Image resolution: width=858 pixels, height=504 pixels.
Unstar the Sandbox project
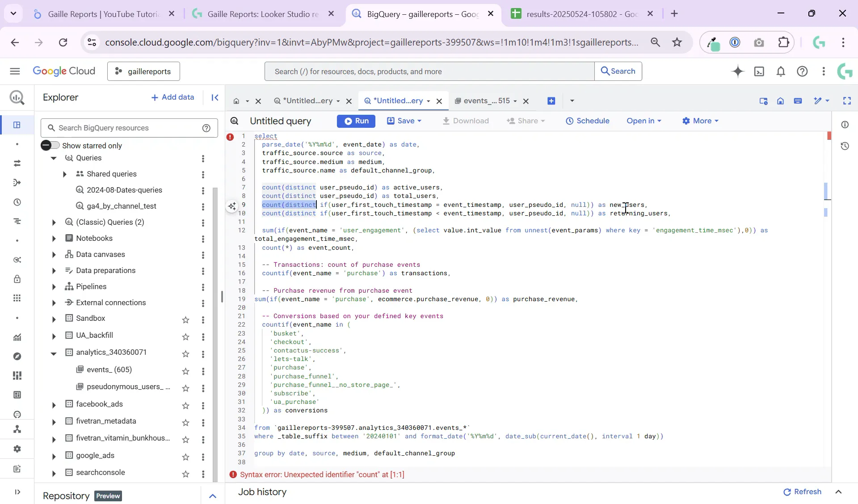click(x=186, y=320)
